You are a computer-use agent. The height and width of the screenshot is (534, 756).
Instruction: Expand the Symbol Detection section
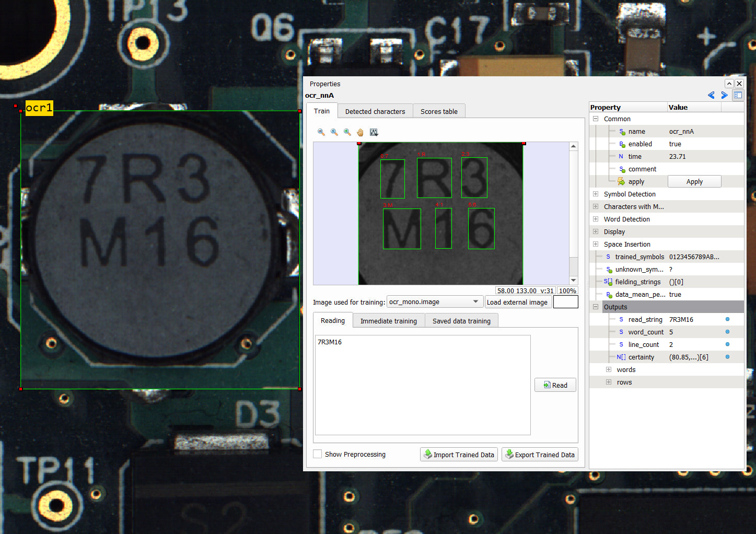596,194
